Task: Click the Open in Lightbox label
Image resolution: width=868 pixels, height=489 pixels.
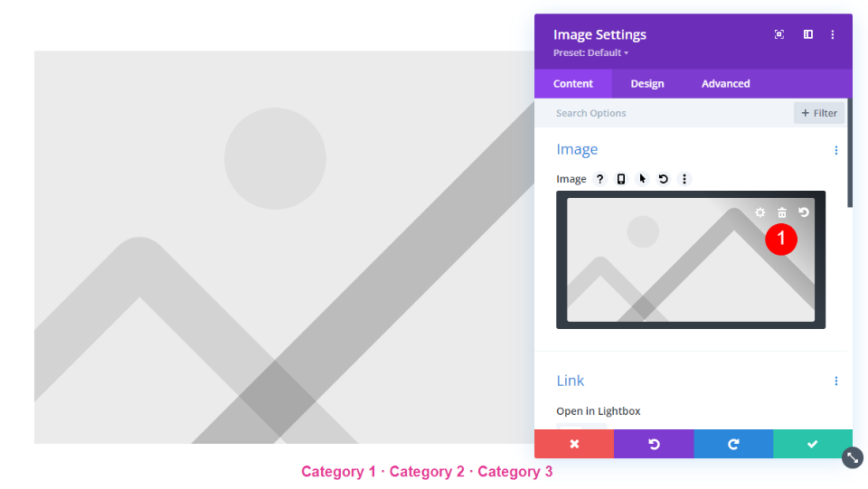Action: (x=599, y=411)
